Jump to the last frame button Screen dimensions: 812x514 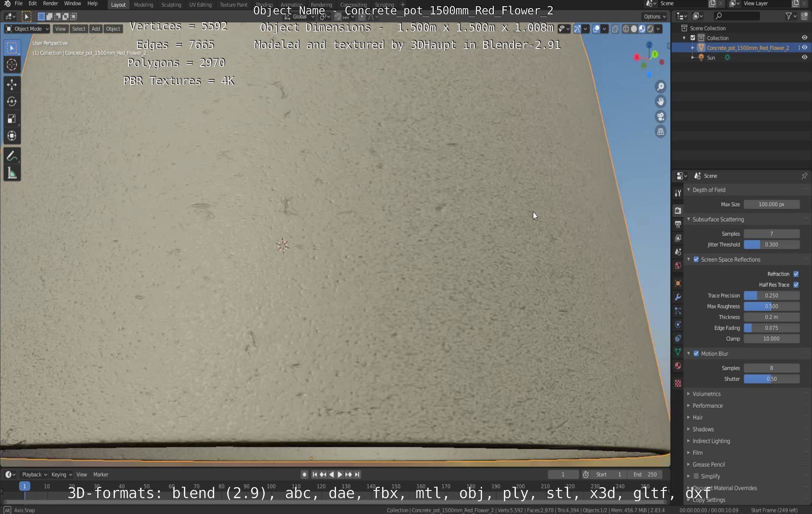[x=357, y=474]
